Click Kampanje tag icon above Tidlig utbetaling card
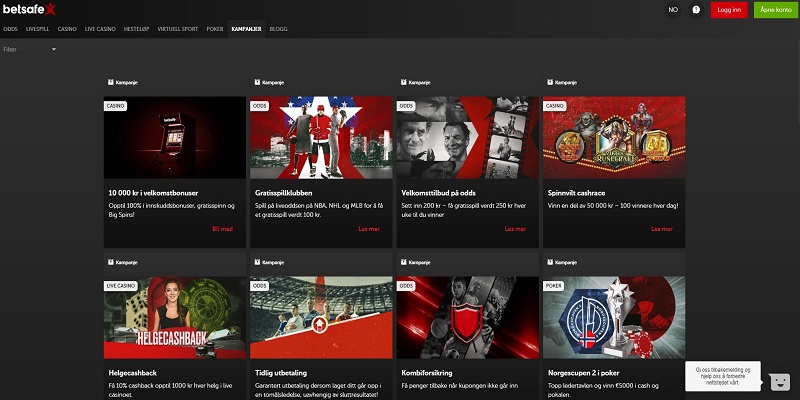Screen dimensions: 800x400 coord(257,262)
